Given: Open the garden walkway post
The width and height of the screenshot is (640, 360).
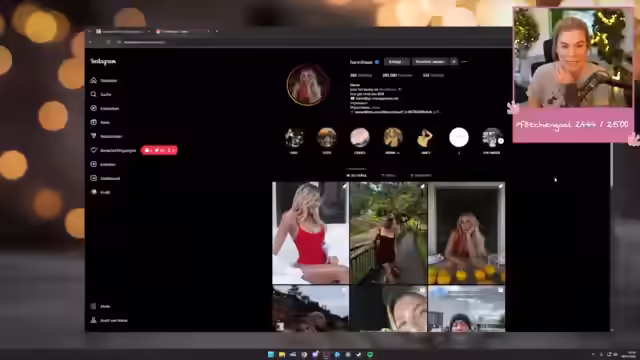Looking at the screenshot, I should click(389, 233).
